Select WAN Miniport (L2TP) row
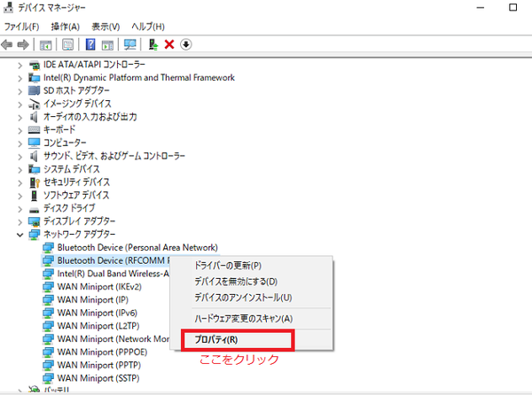This screenshot has width=532, height=395. click(98, 326)
